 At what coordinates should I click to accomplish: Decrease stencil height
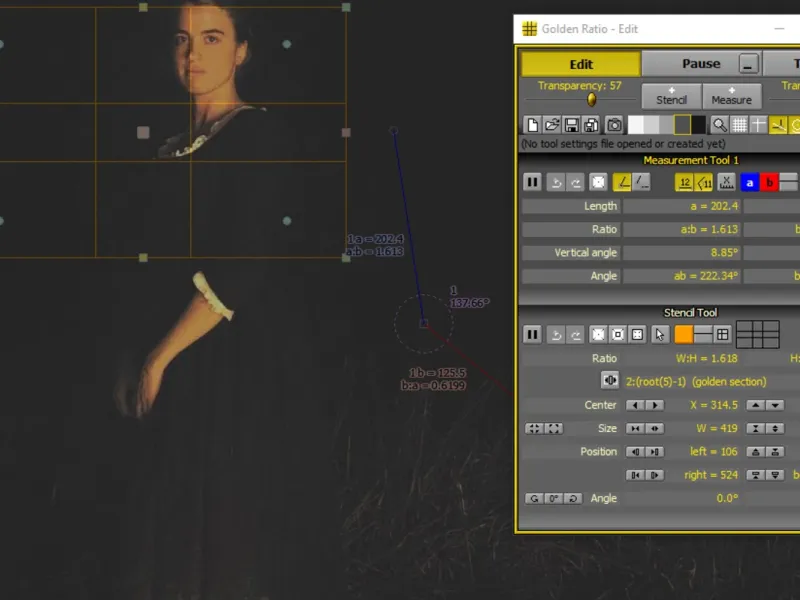click(x=756, y=429)
